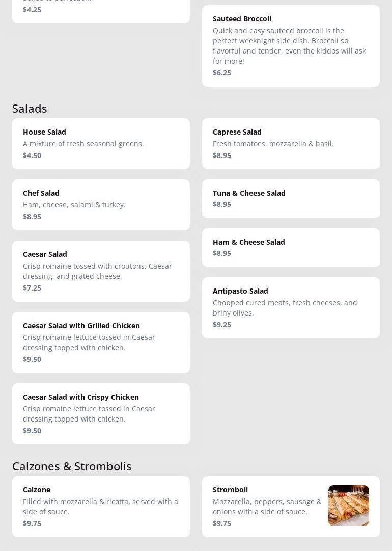The width and height of the screenshot is (392, 551).
Task: Select the Sauteed Broccoli side dish
Action: (x=290, y=45)
